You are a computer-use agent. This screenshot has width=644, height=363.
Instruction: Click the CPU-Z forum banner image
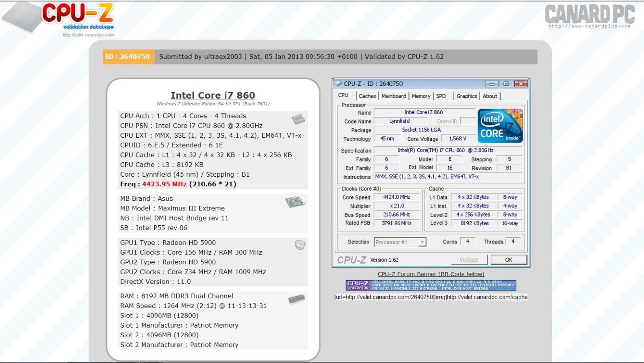(431, 285)
